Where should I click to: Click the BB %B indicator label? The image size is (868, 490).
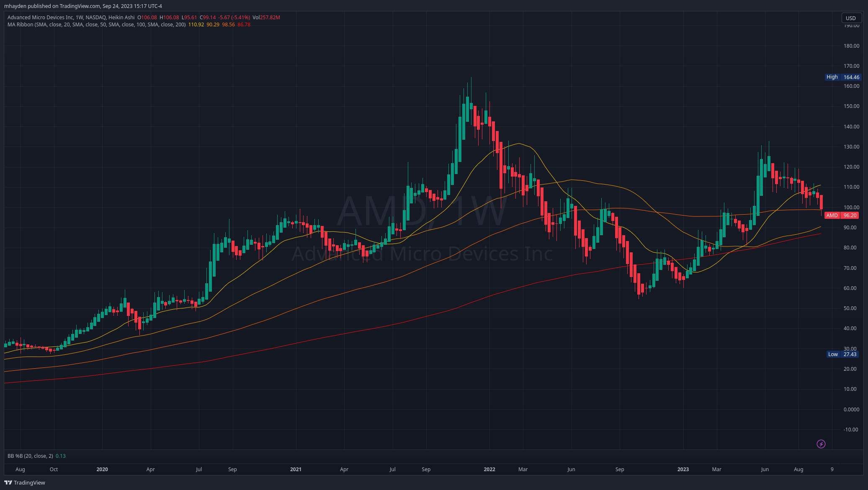[x=30, y=456]
